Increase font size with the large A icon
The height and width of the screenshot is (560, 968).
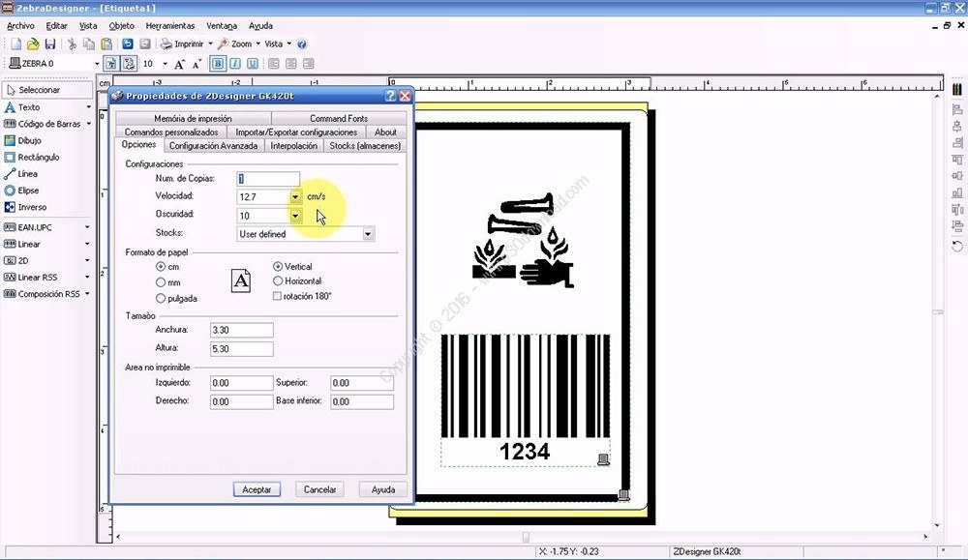180,64
